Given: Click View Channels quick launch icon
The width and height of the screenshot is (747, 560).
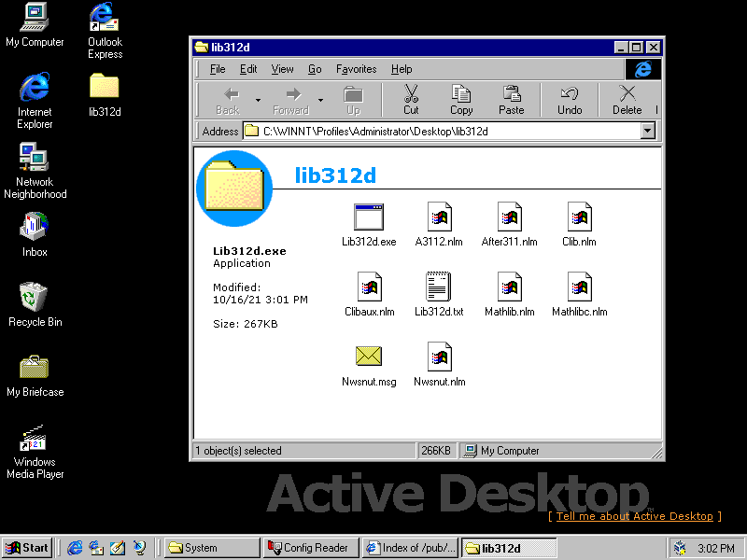Looking at the screenshot, I should click(x=139, y=548).
